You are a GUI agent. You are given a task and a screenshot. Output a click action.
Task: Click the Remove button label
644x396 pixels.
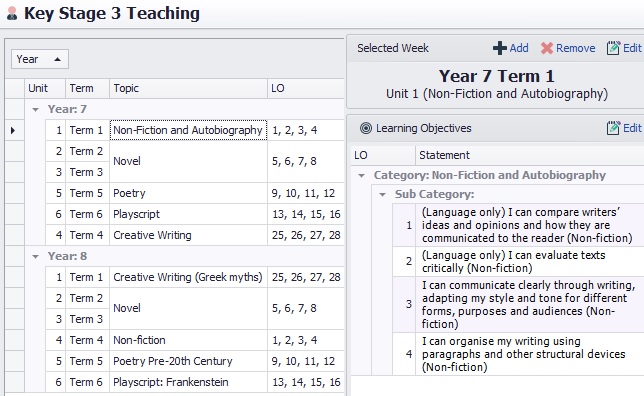[575, 48]
